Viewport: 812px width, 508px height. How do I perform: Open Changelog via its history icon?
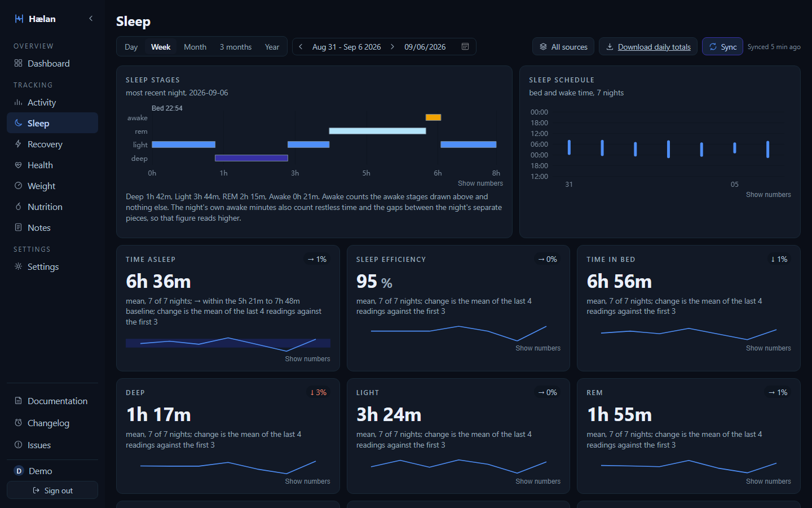click(x=19, y=423)
